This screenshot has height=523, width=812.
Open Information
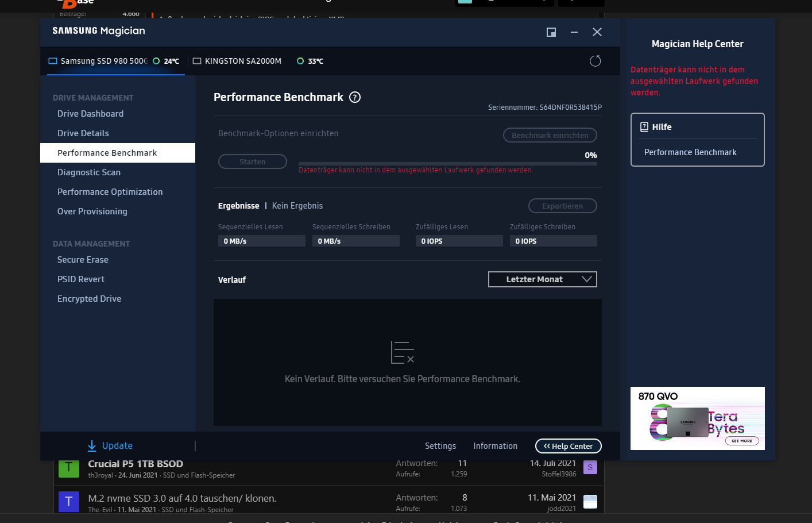click(x=496, y=446)
